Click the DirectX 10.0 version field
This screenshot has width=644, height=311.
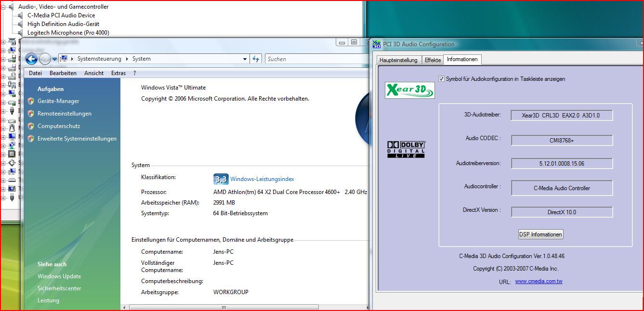coord(562,212)
